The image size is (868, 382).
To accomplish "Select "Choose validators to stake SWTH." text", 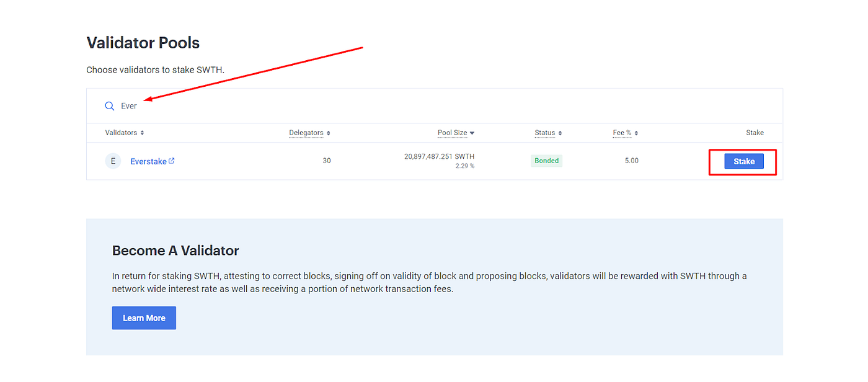I will pyautogui.click(x=155, y=70).
